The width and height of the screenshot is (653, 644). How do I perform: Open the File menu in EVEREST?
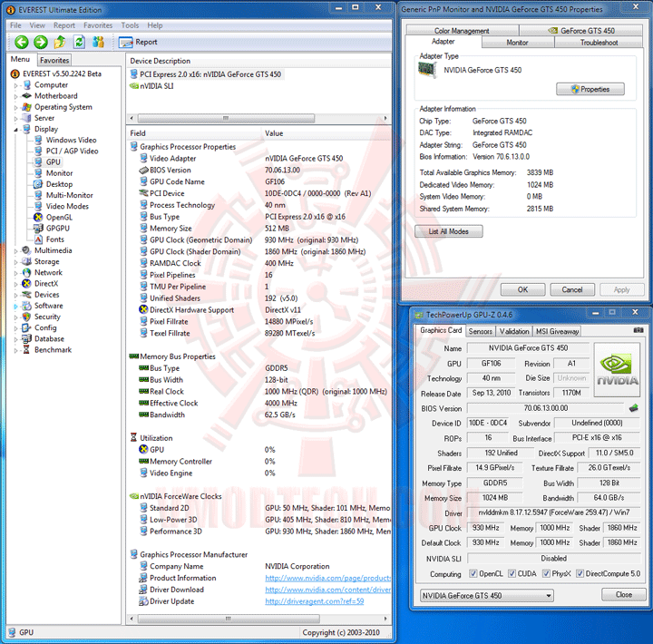click(x=15, y=25)
